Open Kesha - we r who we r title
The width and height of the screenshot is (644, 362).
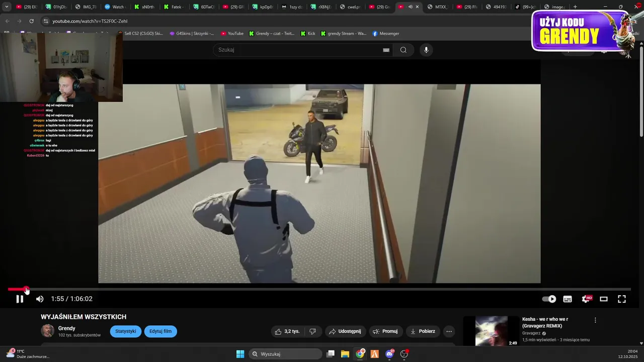[x=545, y=322]
